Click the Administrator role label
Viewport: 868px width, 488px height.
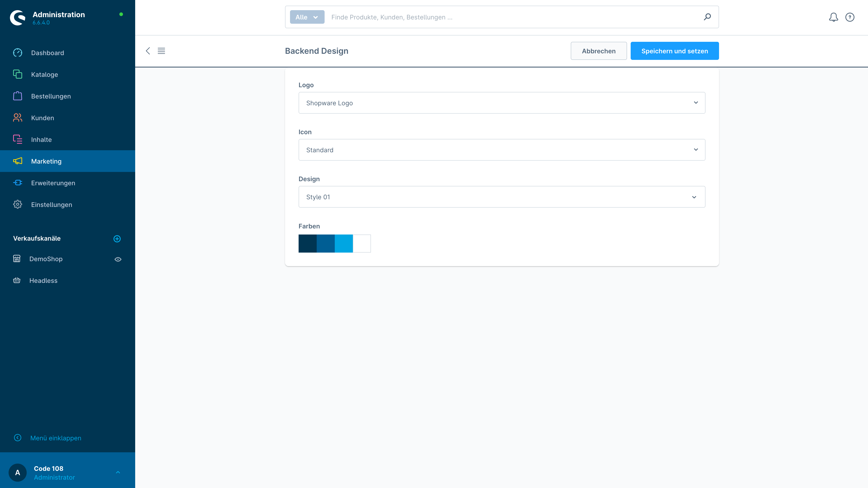54,477
